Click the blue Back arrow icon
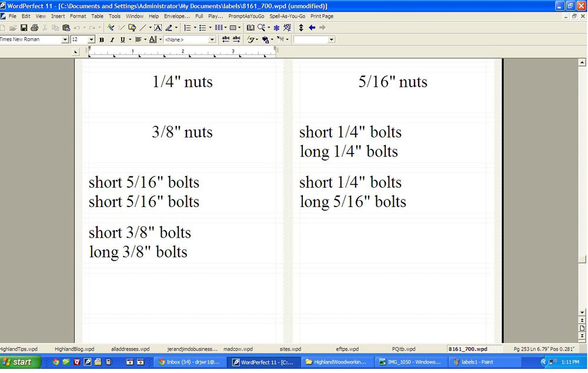Screen dimensions: 588x373 (312, 28)
